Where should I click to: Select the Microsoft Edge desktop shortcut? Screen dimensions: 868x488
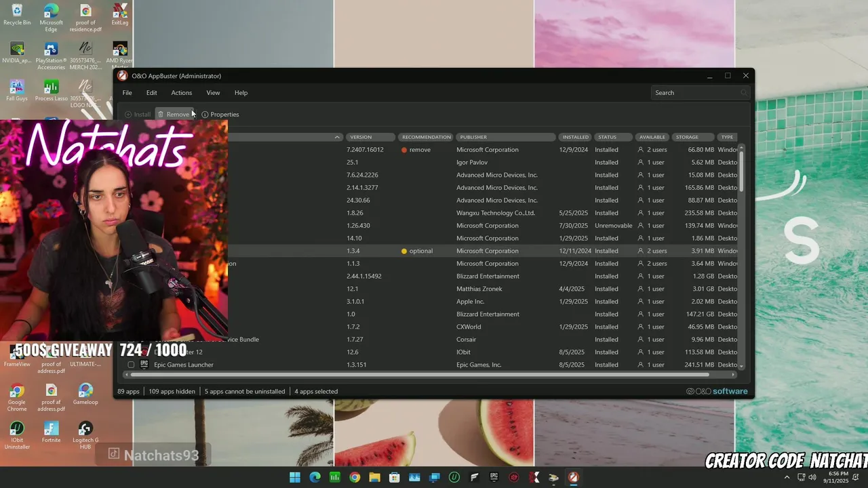pos(51,18)
